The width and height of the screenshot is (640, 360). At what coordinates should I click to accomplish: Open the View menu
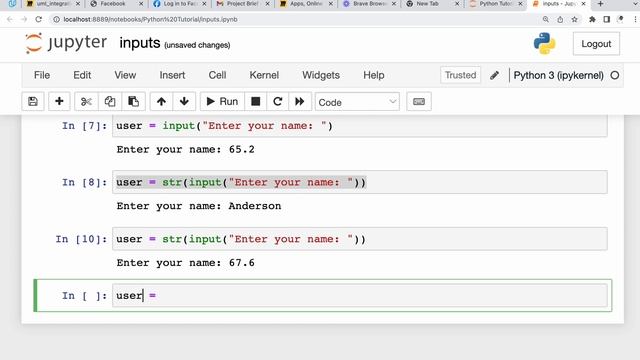click(x=125, y=75)
